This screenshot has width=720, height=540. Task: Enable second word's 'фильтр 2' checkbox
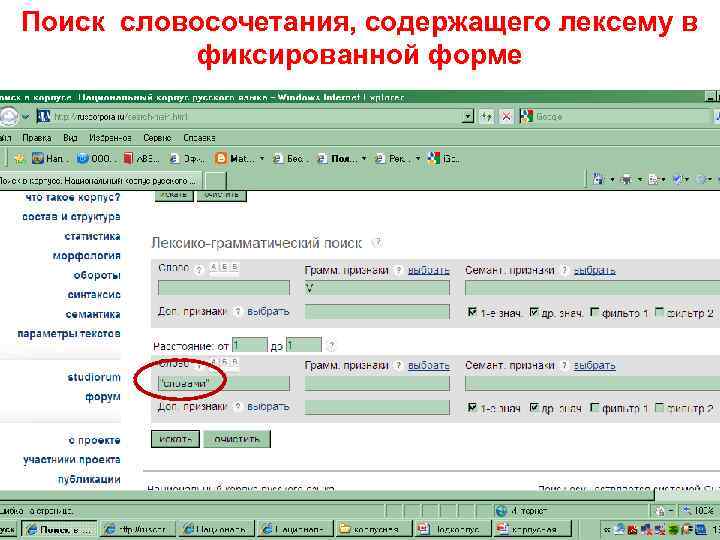point(659,407)
